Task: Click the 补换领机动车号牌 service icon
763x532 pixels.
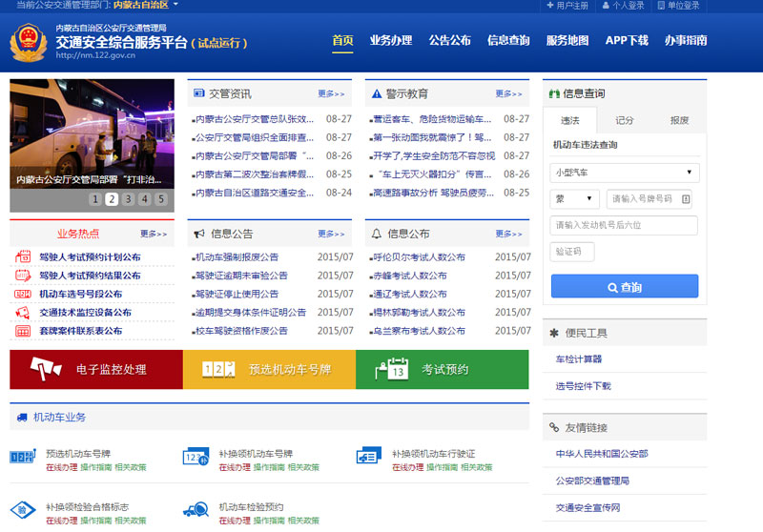Action: pyautogui.click(x=196, y=456)
